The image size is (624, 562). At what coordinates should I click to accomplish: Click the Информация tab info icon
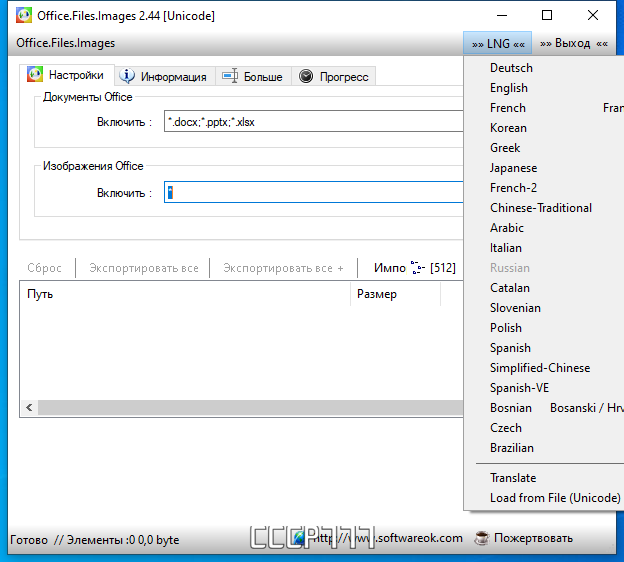[x=127, y=76]
